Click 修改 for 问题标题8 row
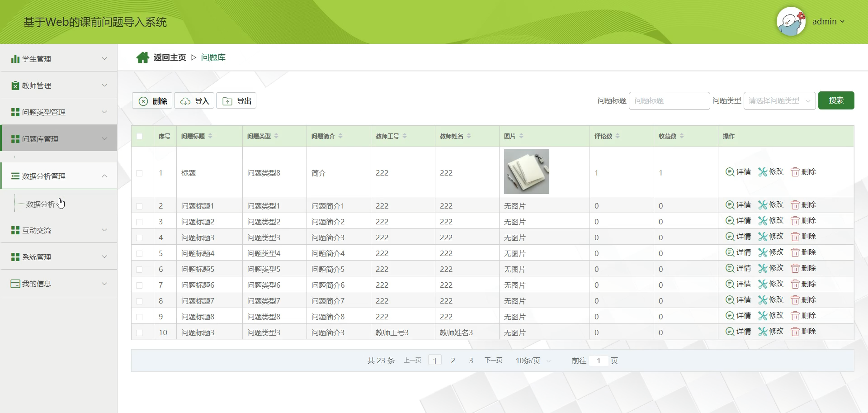The height and width of the screenshot is (413, 868). pyautogui.click(x=771, y=316)
